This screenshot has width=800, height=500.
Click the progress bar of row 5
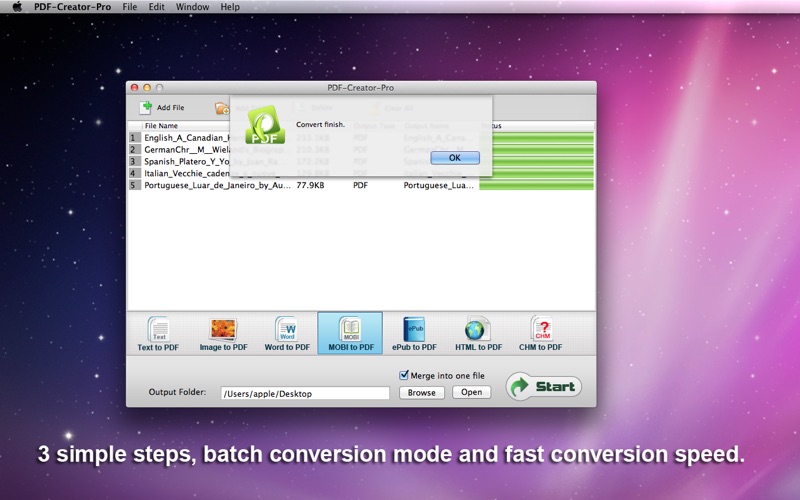point(536,185)
